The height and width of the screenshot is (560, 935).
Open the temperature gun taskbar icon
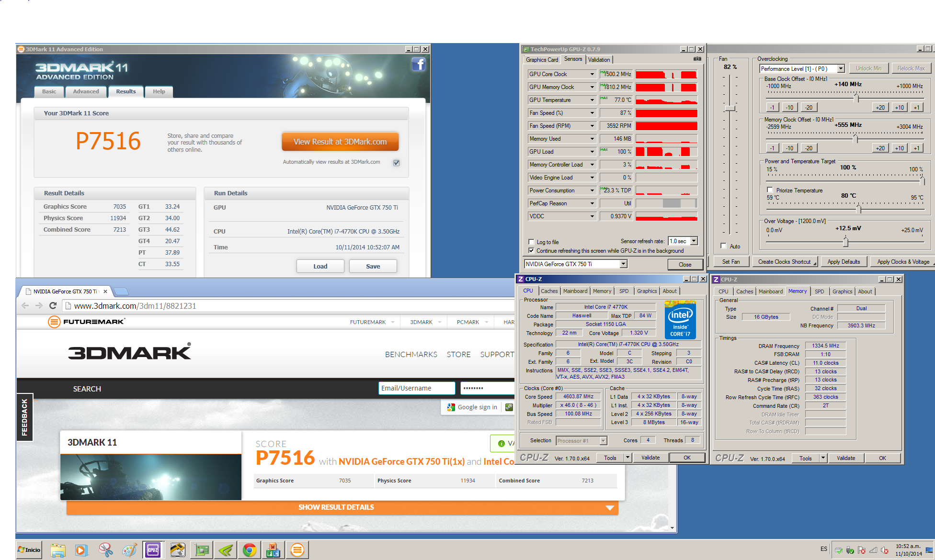(177, 550)
